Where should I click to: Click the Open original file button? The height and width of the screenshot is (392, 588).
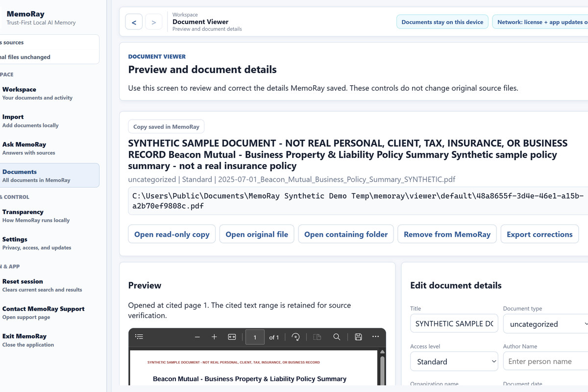coord(257,234)
